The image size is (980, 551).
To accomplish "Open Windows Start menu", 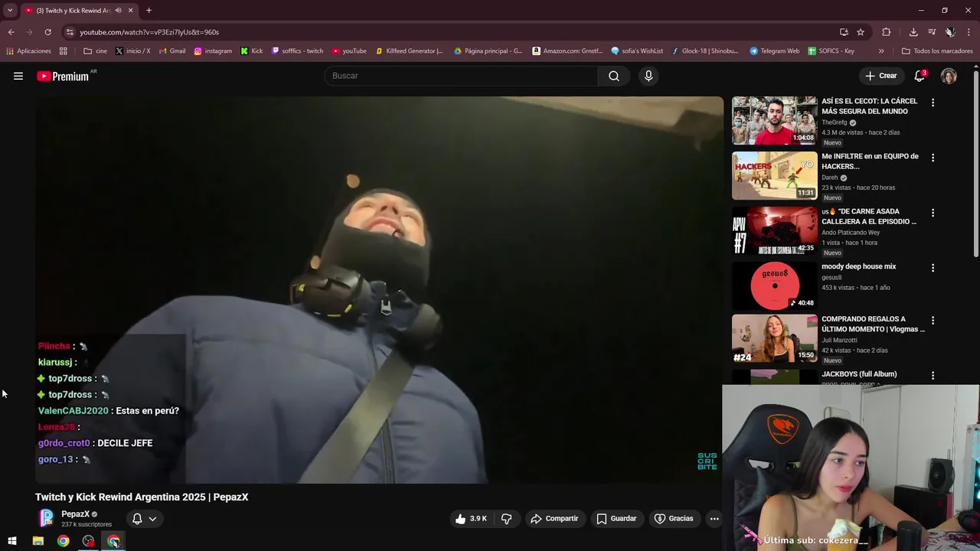I will [12, 541].
